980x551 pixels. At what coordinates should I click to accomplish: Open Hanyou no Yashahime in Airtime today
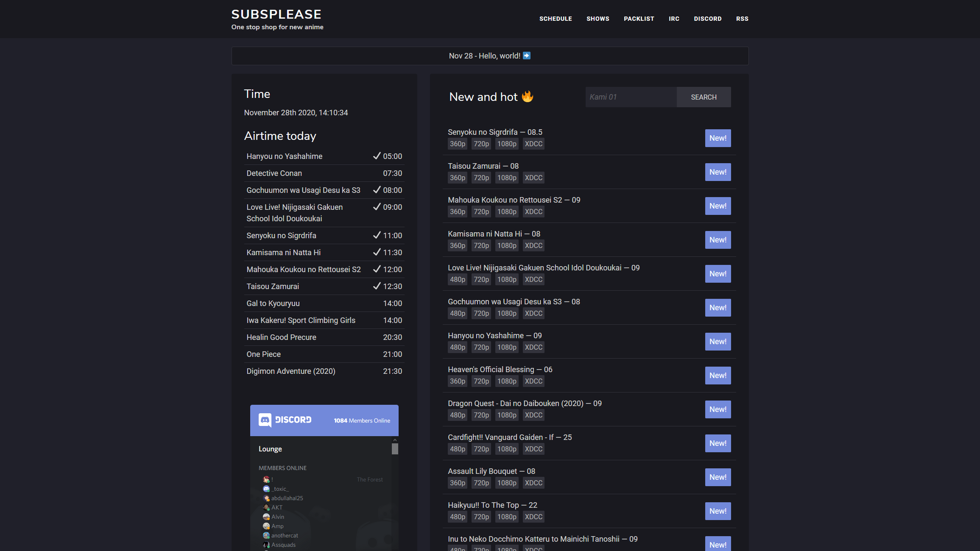(284, 156)
